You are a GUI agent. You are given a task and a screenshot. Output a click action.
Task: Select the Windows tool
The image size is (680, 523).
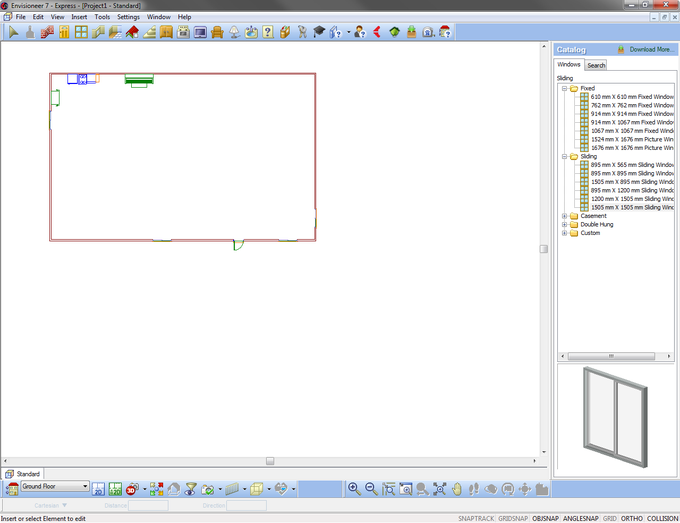click(81, 32)
